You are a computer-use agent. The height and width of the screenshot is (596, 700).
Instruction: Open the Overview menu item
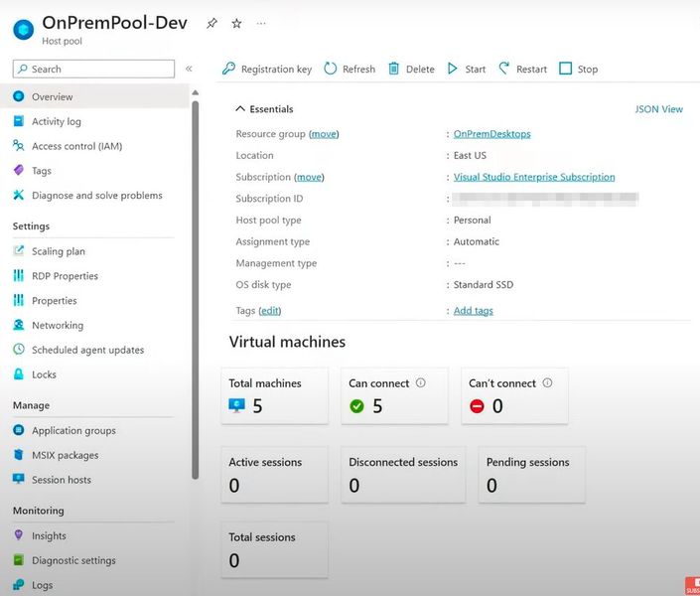click(93, 96)
